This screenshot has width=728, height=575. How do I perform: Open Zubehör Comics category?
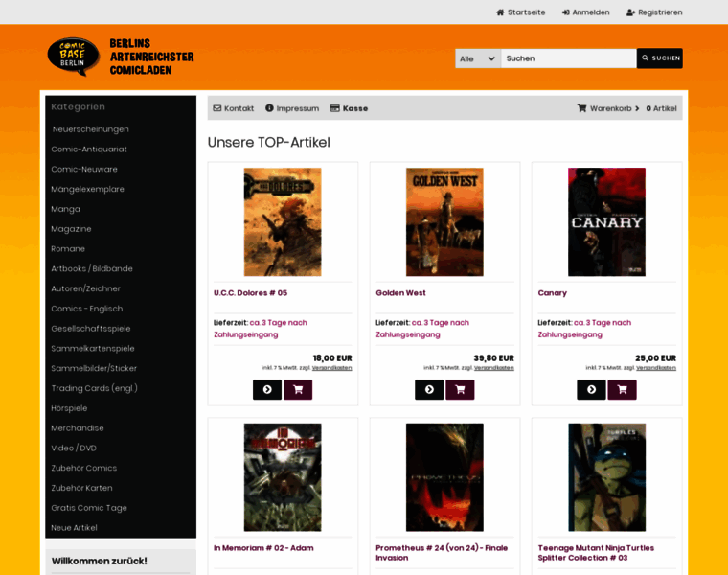tap(84, 469)
